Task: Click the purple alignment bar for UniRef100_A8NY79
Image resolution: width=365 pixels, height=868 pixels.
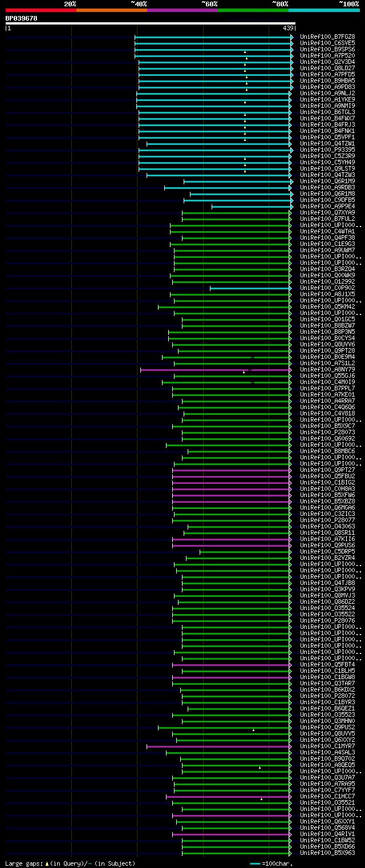Action: coord(216,370)
